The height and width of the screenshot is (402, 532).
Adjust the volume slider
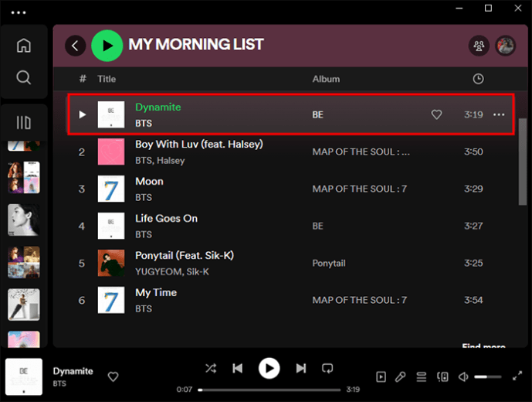coord(487,376)
